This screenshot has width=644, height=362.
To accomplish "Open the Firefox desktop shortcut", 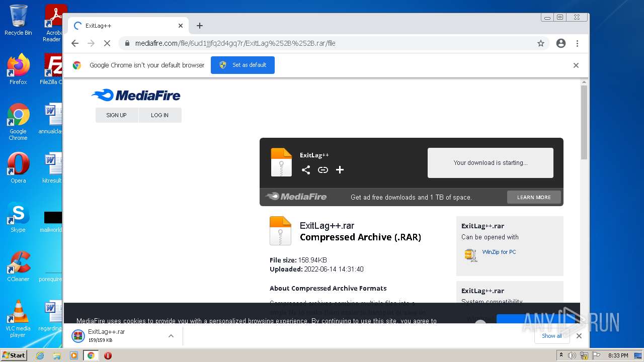I will click(18, 69).
